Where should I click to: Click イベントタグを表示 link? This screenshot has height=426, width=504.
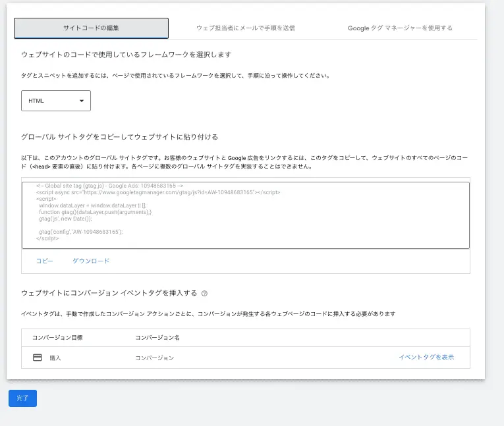click(426, 358)
